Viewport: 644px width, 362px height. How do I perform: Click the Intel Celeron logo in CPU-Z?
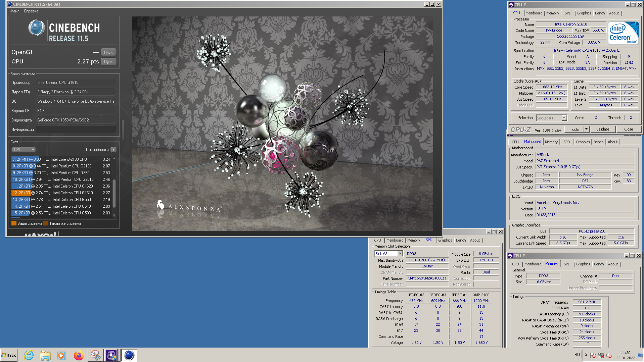click(623, 33)
